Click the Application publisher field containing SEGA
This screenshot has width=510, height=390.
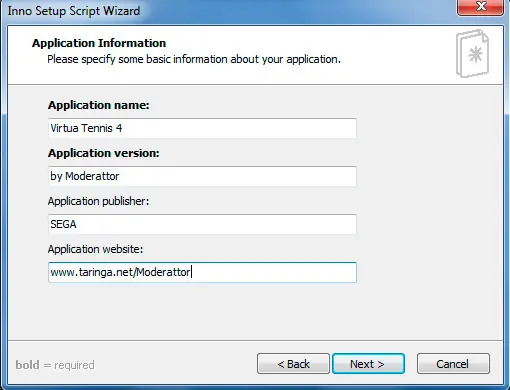202,224
